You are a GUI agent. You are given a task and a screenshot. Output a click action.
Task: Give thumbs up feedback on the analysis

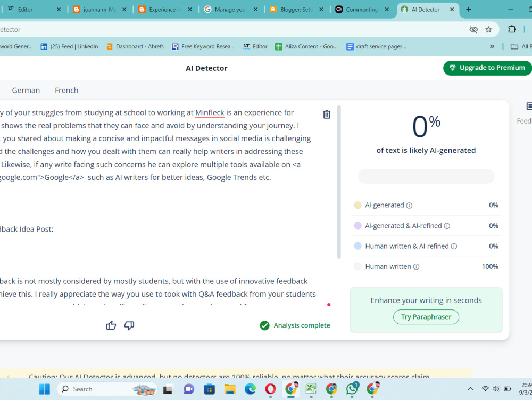111,325
